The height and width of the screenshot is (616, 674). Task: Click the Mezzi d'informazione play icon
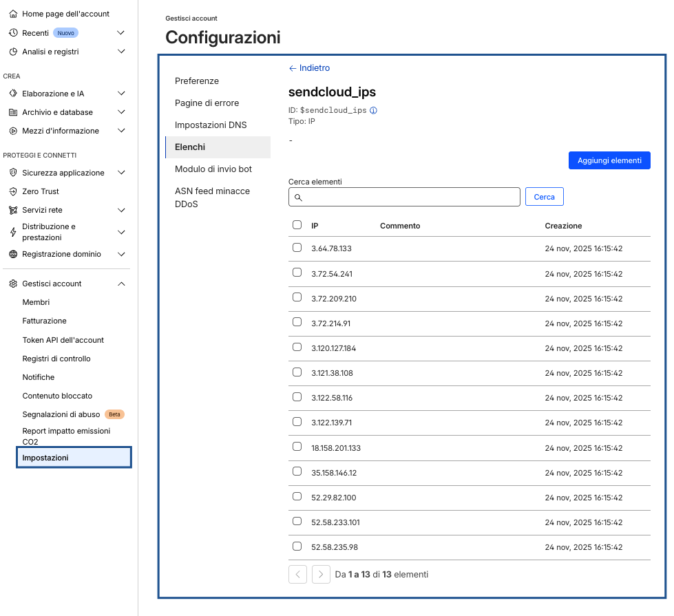coord(13,131)
